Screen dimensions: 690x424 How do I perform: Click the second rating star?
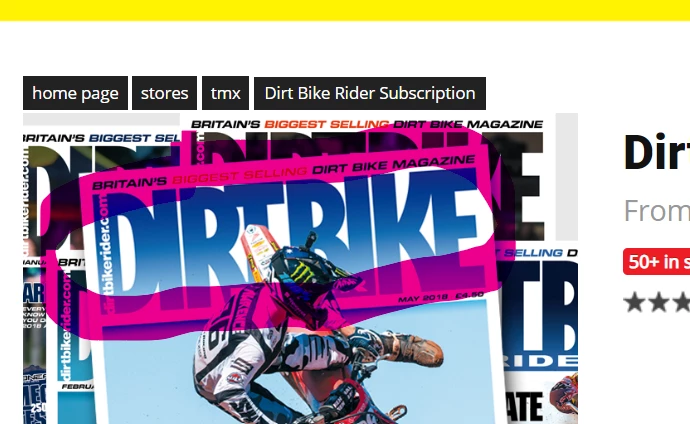point(659,303)
